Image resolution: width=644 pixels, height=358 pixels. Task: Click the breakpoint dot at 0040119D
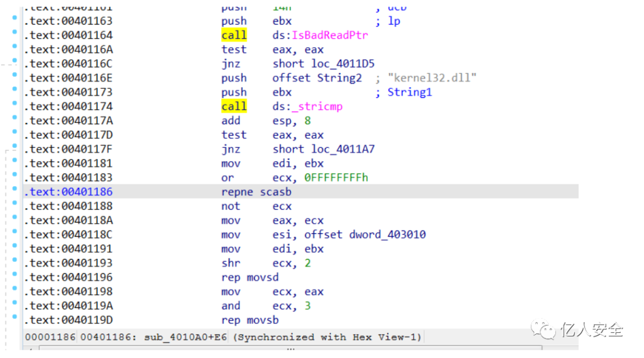tap(15, 317)
